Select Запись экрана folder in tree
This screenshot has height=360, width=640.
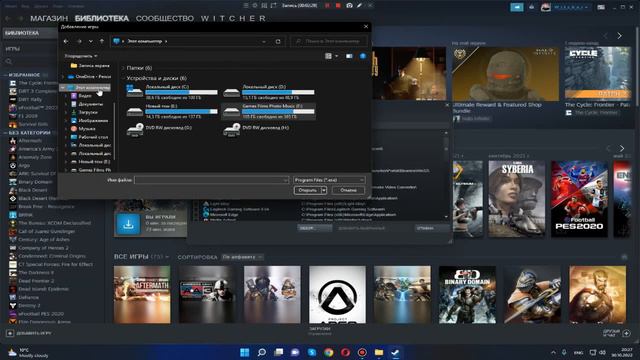pyautogui.click(x=90, y=65)
